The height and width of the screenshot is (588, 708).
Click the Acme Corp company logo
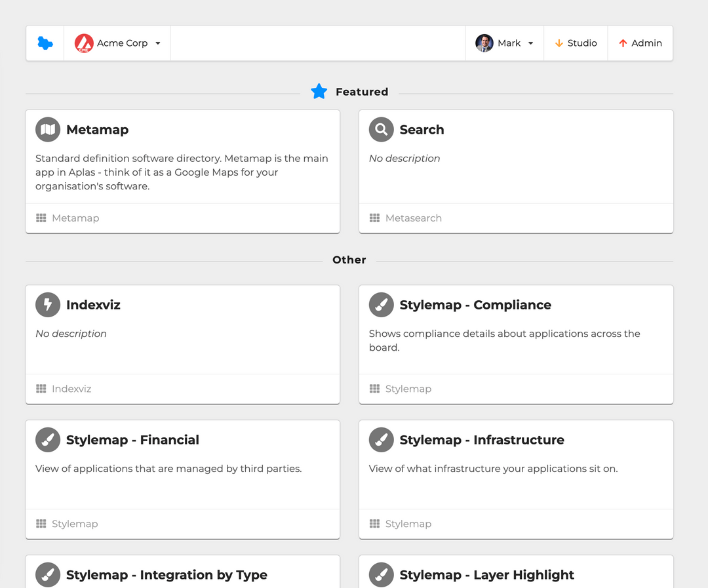[84, 43]
